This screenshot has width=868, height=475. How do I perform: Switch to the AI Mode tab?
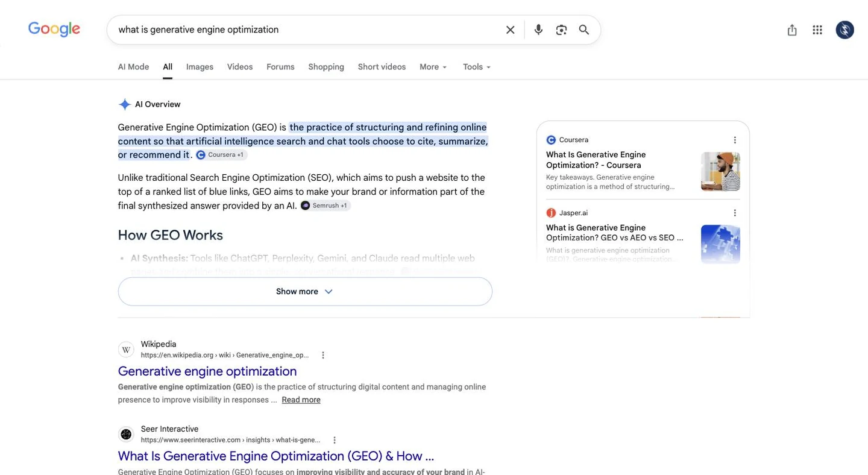[133, 67]
